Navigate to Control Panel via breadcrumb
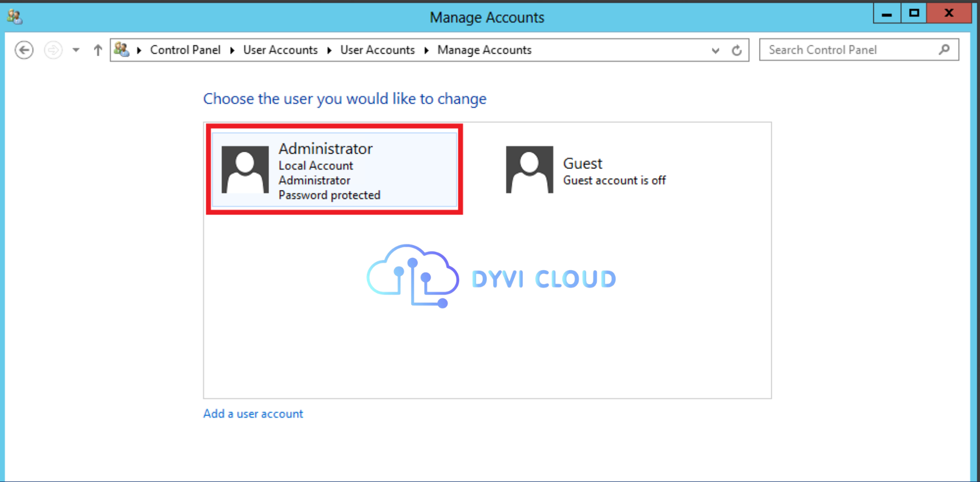 click(185, 50)
